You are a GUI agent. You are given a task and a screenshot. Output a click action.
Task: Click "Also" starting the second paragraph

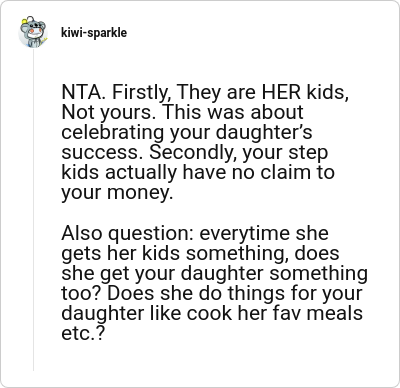coord(82,233)
